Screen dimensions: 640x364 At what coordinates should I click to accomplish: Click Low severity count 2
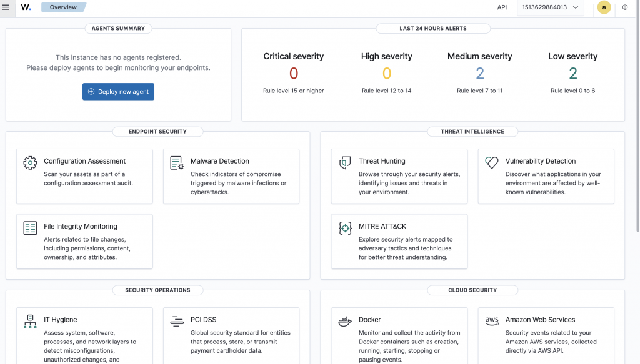572,74
